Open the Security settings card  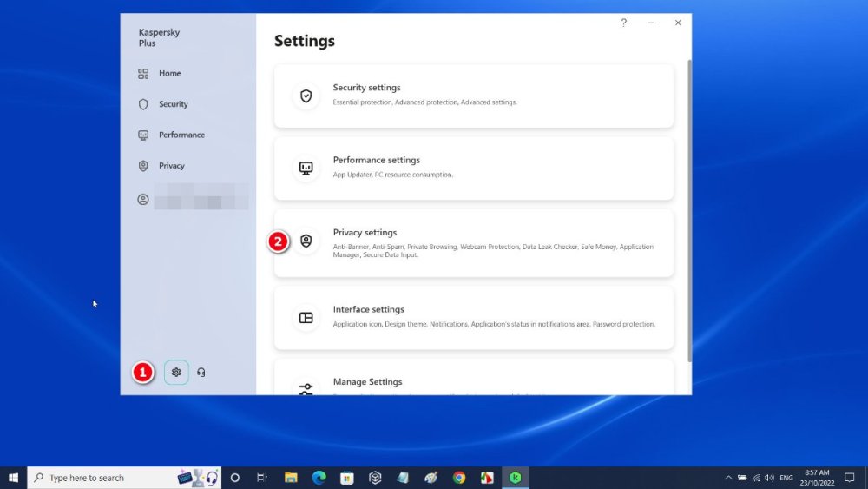(474, 96)
